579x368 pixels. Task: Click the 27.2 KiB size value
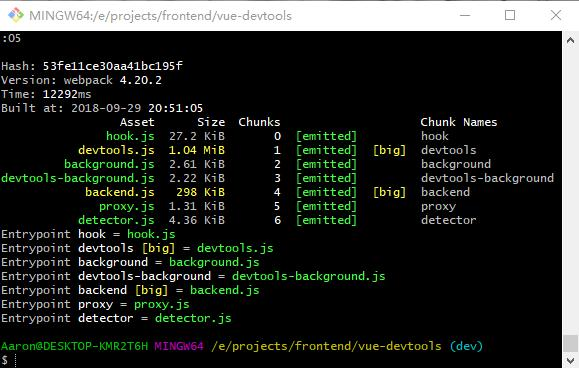point(197,136)
